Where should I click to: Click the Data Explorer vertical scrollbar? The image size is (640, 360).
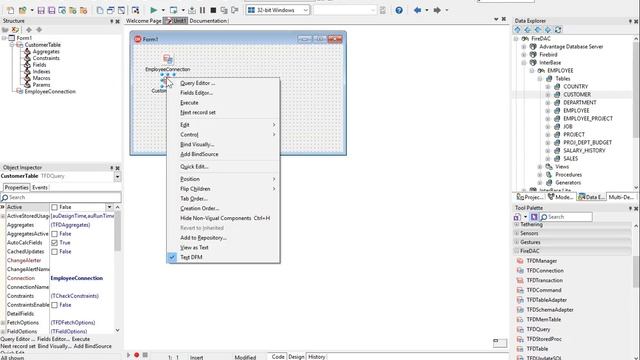click(x=636, y=112)
